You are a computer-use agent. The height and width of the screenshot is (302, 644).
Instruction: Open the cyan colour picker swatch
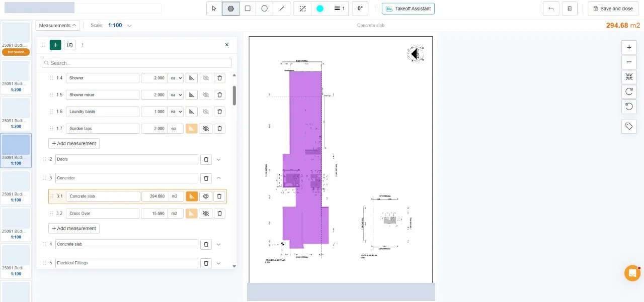click(320, 9)
